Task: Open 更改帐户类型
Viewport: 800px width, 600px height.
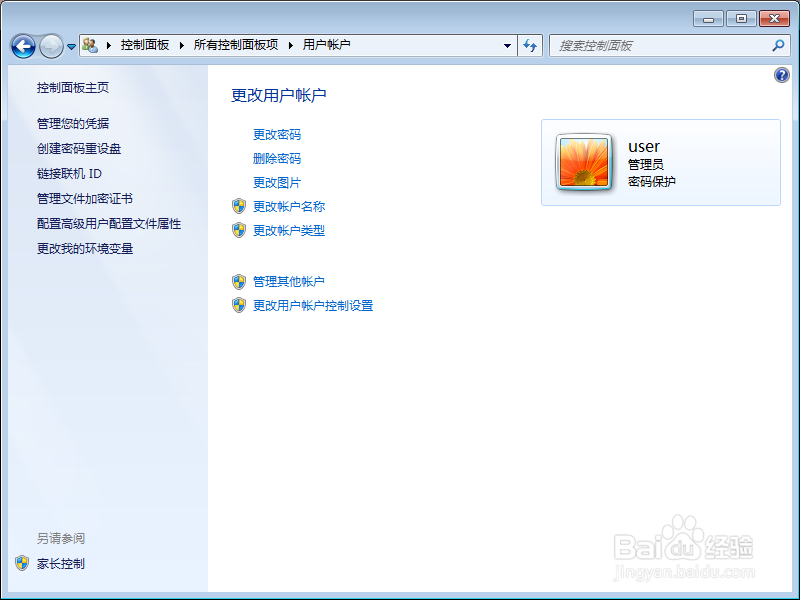Action: tap(289, 231)
